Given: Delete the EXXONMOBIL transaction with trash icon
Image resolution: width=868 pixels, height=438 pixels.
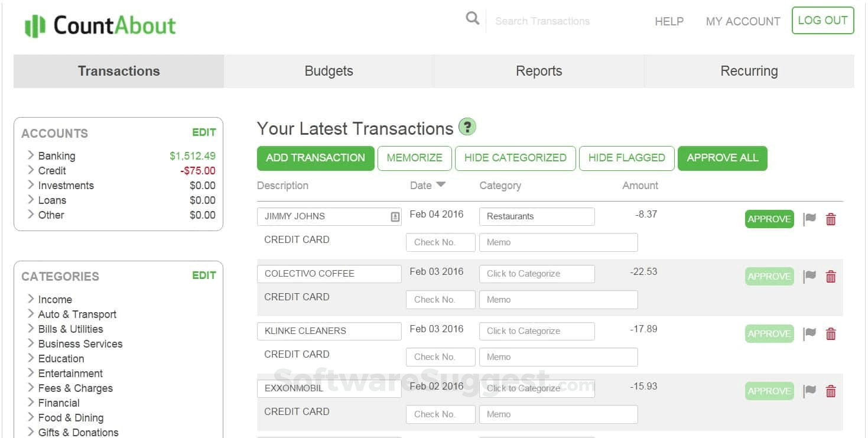Looking at the screenshot, I should pos(831,391).
